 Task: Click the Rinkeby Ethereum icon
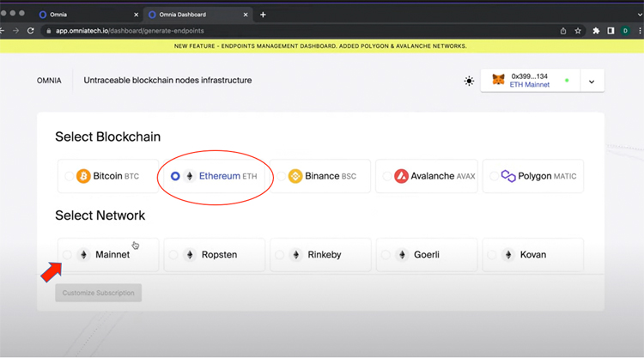click(295, 255)
